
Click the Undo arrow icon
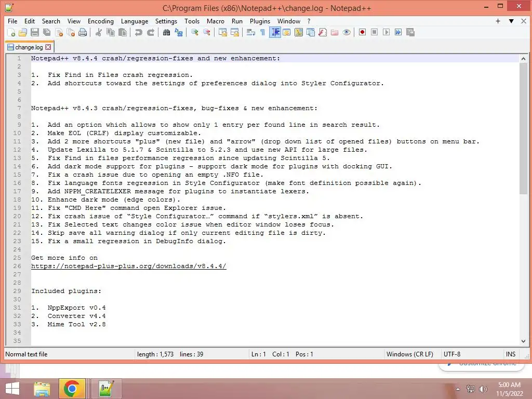tap(138, 32)
